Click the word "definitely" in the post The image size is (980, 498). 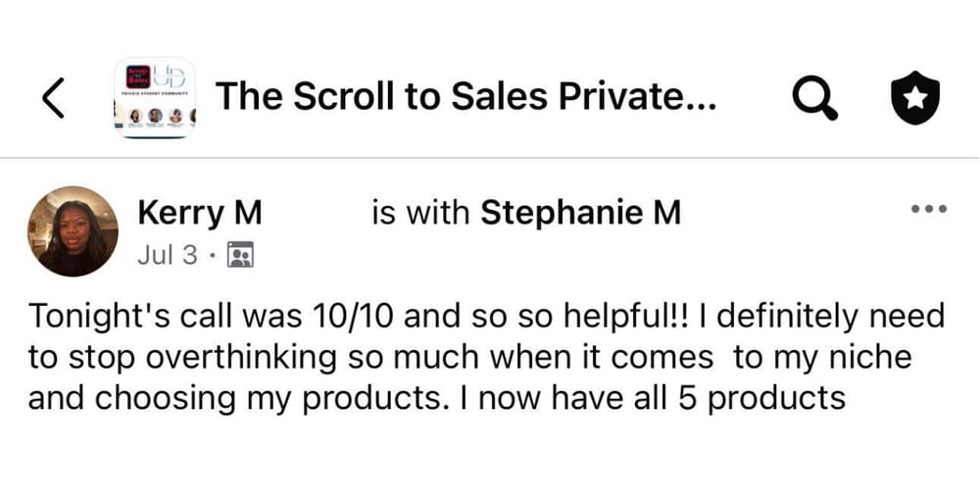[x=773, y=318]
